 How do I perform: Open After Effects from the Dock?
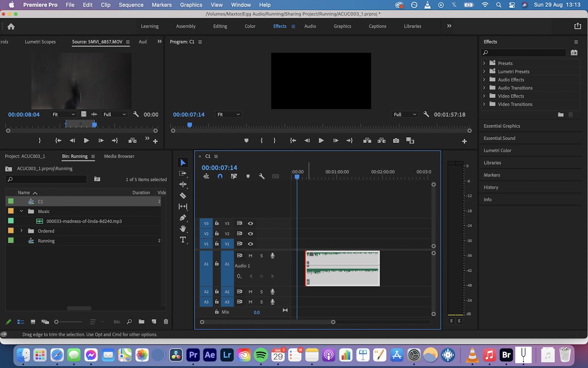click(210, 355)
